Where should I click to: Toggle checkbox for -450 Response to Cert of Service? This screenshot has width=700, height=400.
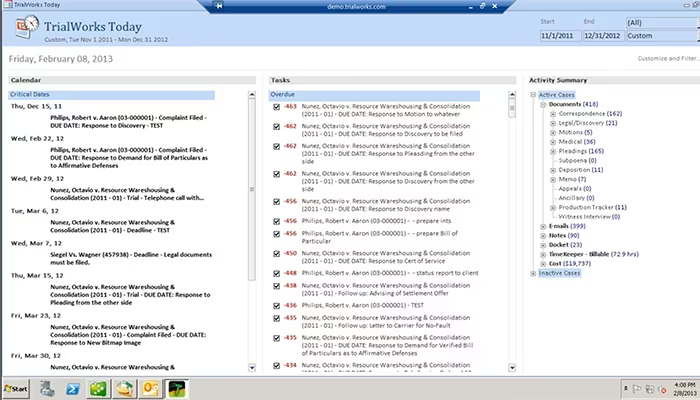tap(277, 254)
